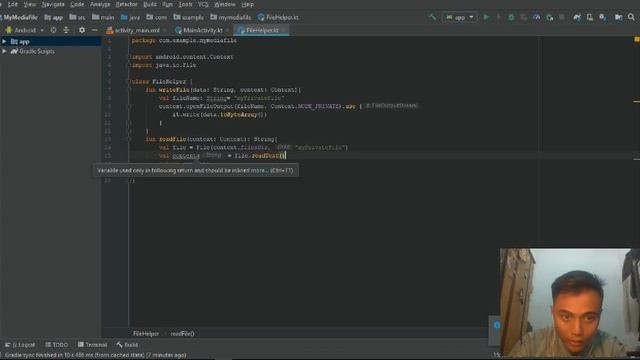Run the app with green play icon

pos(486,17)
